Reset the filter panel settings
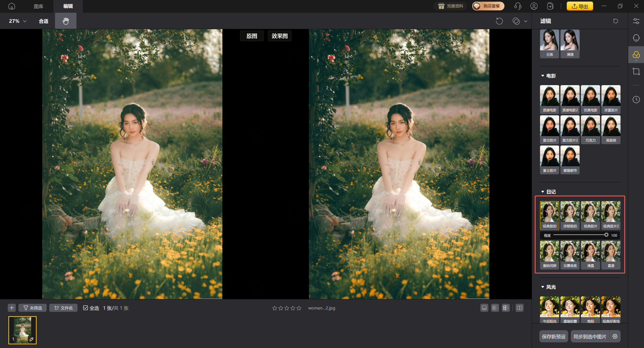 tap(615, 21)
